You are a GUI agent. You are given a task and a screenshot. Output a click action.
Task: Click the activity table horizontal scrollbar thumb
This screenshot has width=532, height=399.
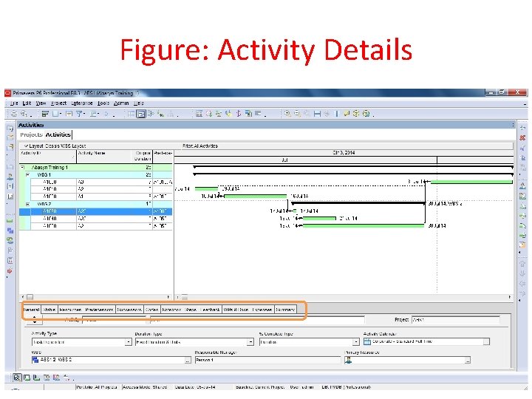(x=30, y=297)
